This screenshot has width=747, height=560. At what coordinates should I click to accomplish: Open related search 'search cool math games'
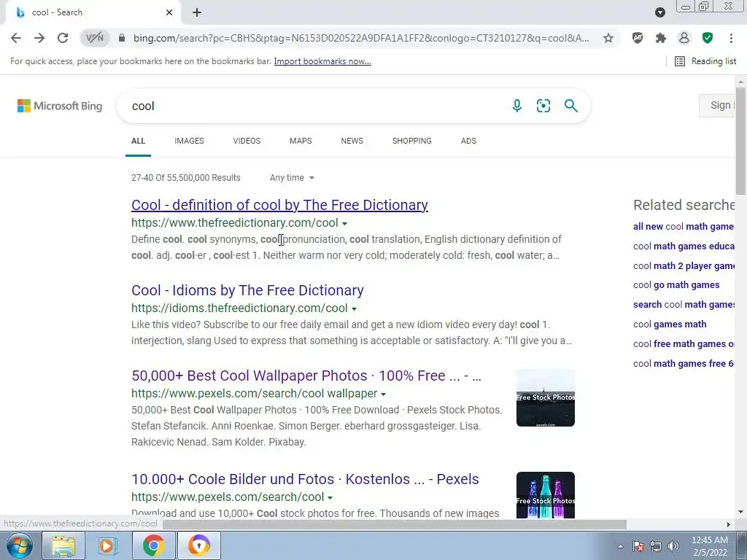click(x=684, y=305)
